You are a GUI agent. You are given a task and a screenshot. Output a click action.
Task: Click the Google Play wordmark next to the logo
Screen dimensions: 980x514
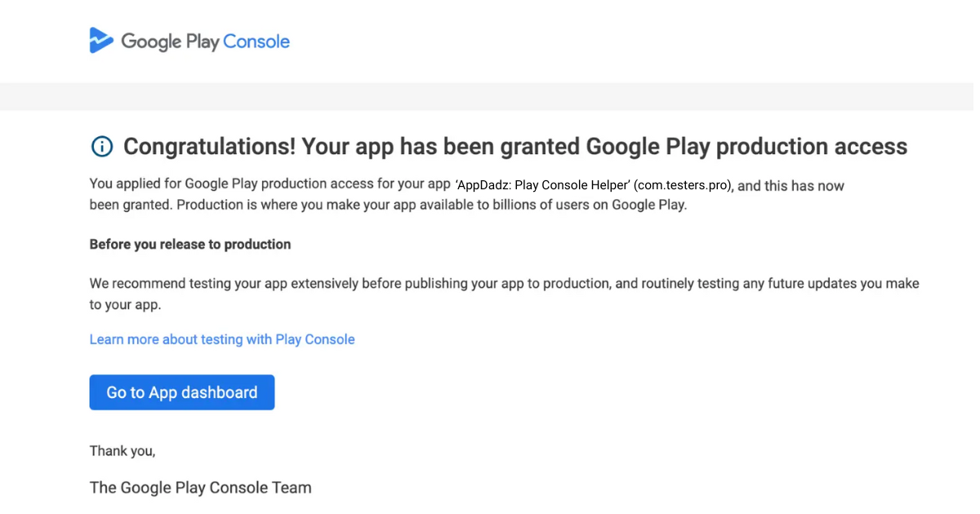click(169, 40)
